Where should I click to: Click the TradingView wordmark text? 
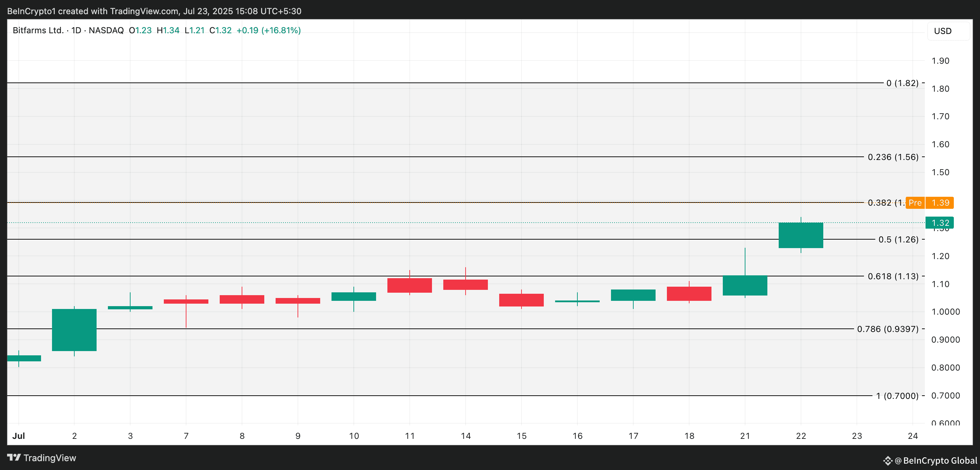click(50, 458)
